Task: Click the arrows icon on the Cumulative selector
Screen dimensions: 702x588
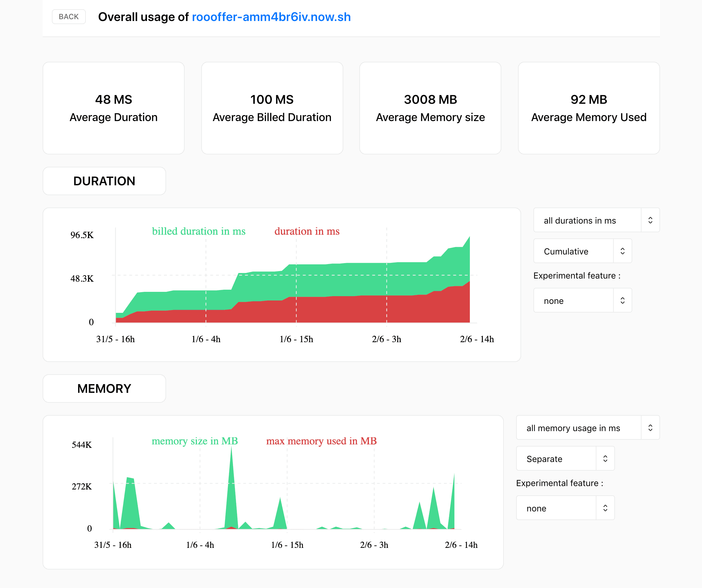Action: 622,251
